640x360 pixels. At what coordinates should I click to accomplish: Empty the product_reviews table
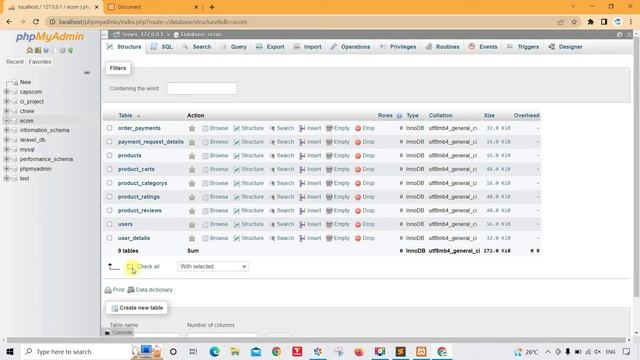338,210
